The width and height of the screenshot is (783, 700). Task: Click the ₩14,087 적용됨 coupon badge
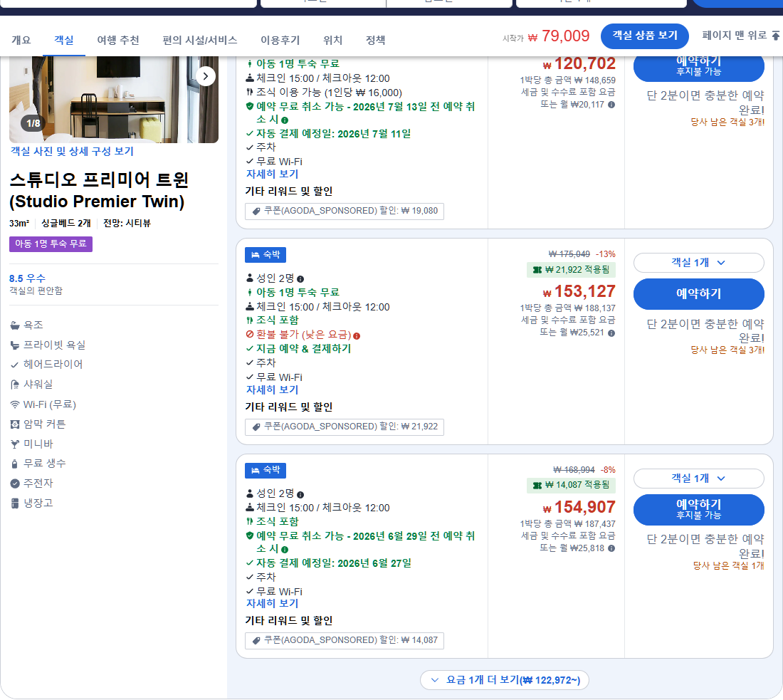coord(571,485)
